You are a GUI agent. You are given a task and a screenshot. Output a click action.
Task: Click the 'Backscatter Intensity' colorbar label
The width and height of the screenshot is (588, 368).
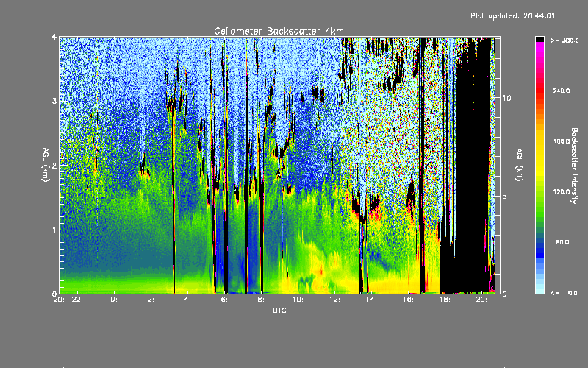click(574, 165)
